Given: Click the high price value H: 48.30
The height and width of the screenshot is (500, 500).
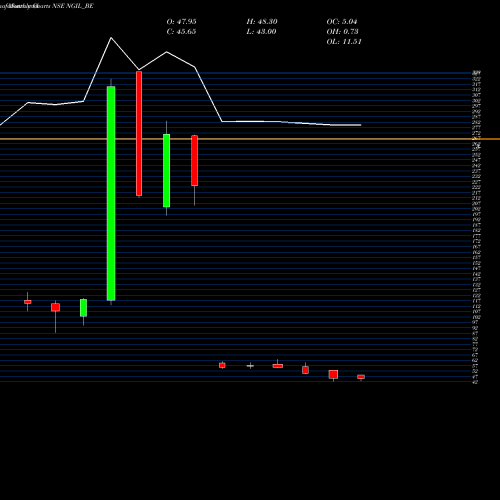Looking at the screenshot, I should pos(262,22).
